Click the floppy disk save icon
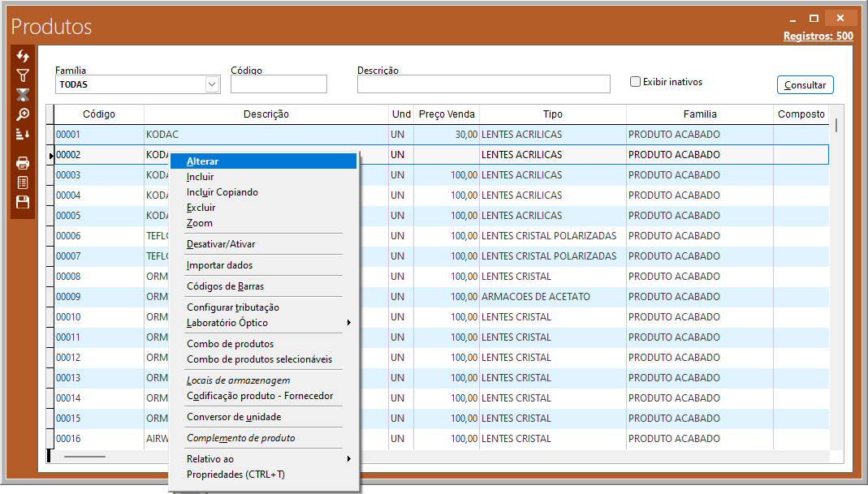This screenshot has width=868, height=494. [23, 202]
